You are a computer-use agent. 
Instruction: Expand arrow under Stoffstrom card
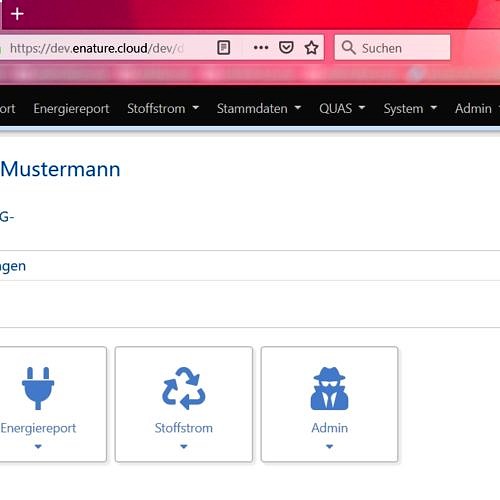click(184, 446)
